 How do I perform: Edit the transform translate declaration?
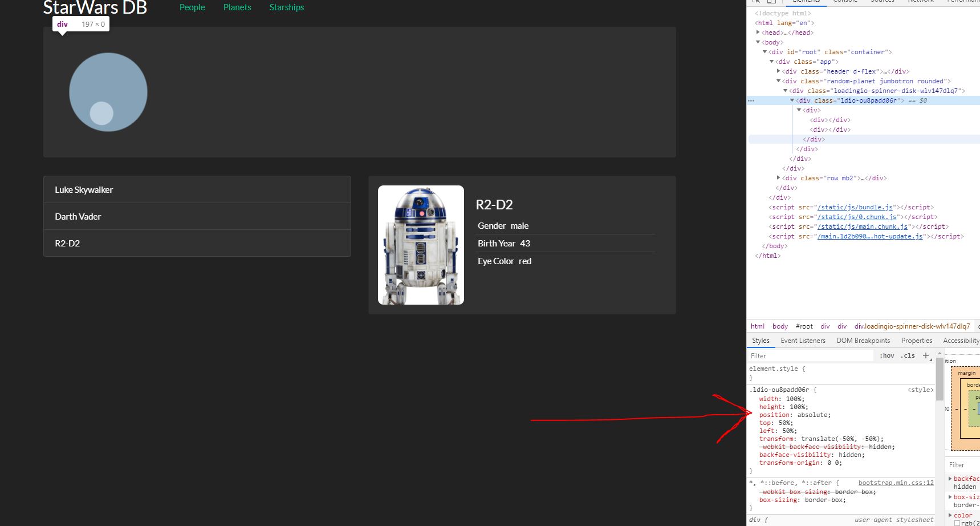(x=821, y=439)
